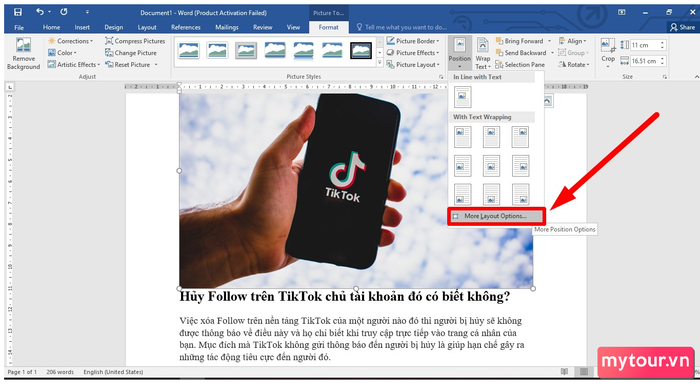The image size is (700, 386).
Task: Click Reset Picture
Action: tap(128, 65)
